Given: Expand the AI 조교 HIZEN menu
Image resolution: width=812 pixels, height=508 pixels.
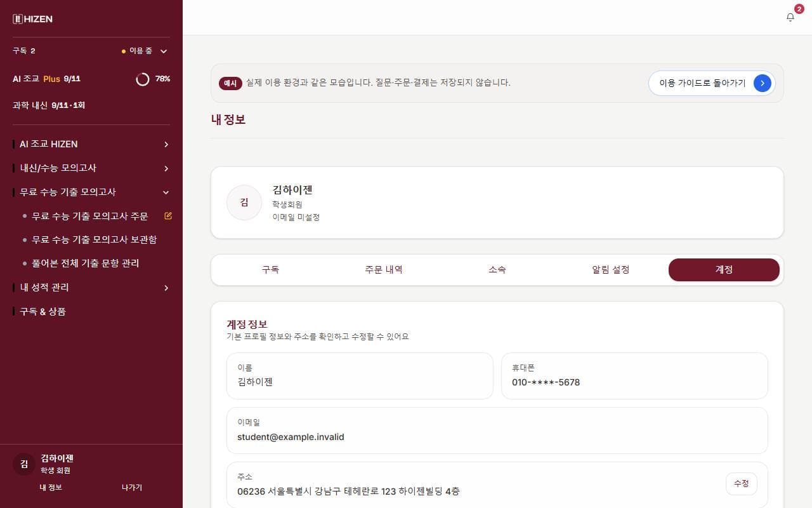Looking at the screenshot, I should point(91,144).
